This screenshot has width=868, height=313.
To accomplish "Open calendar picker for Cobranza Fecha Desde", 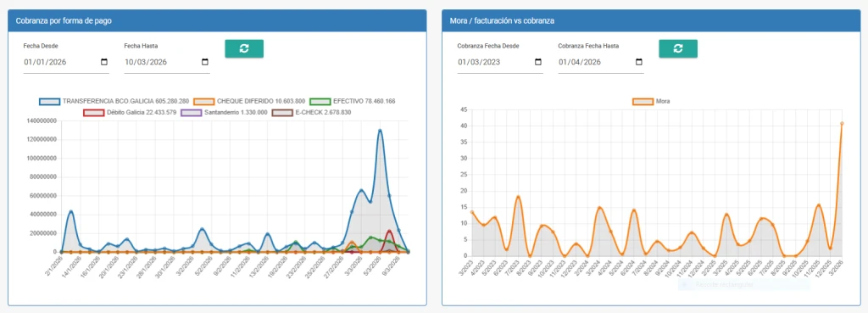I will coord(538,62).
